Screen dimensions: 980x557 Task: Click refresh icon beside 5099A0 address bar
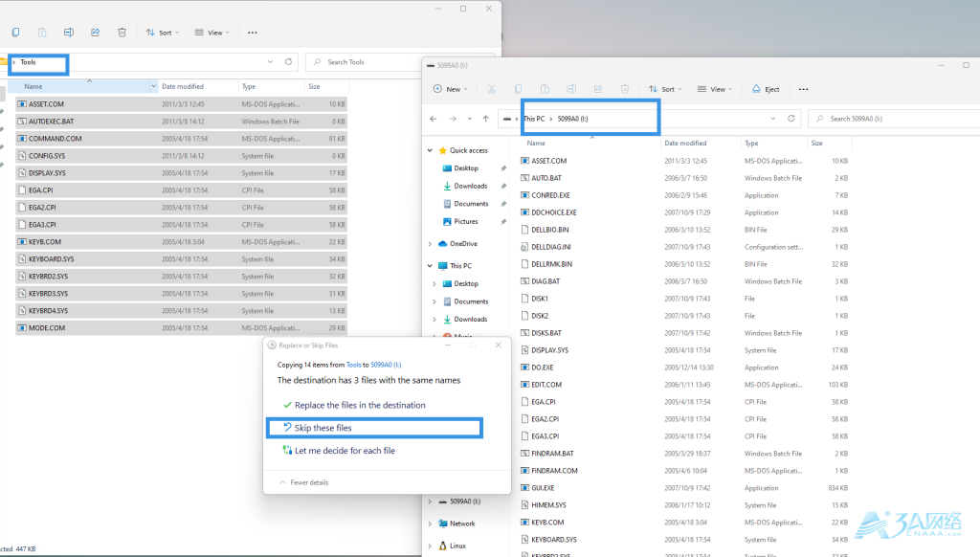[x=791, y=119]
